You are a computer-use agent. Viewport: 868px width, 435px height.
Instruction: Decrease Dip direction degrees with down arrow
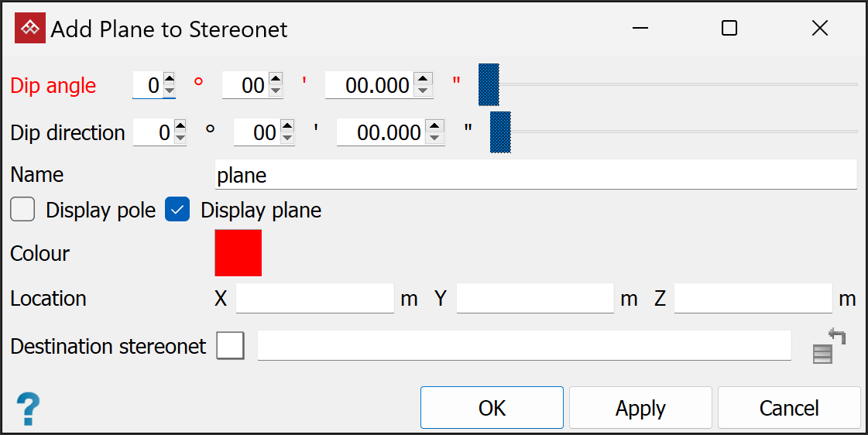coord(180,139)
